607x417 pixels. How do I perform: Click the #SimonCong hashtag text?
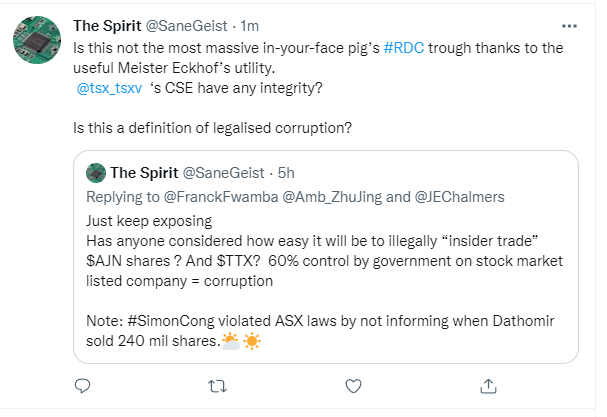pyautogui.click(x=171, y=321)
